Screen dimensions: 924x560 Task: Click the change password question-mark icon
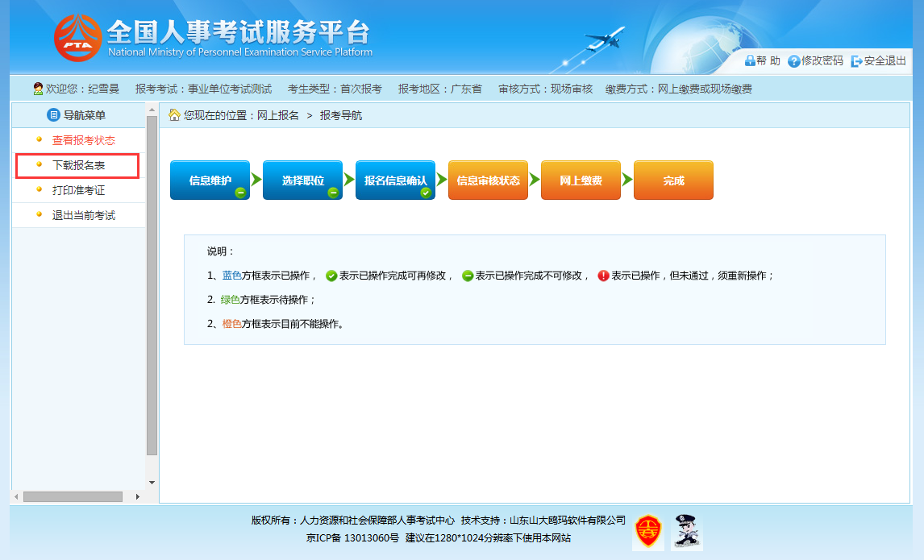793,61
